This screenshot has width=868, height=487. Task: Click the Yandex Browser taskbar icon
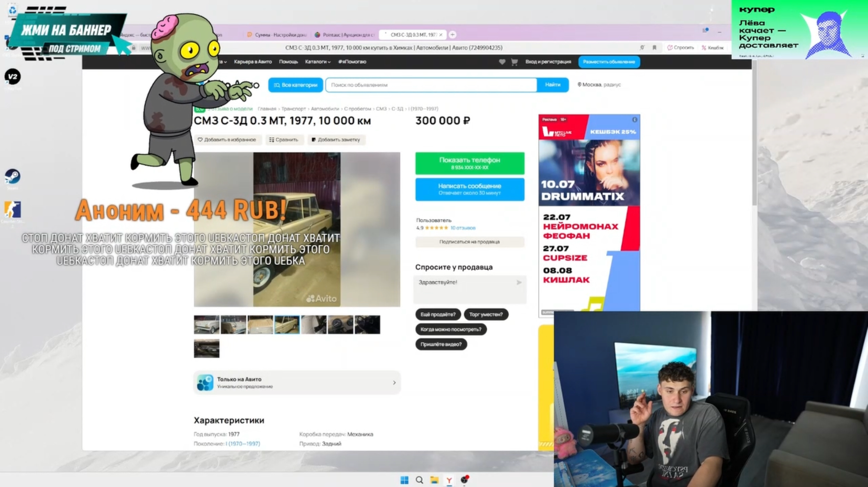point(449,480)
